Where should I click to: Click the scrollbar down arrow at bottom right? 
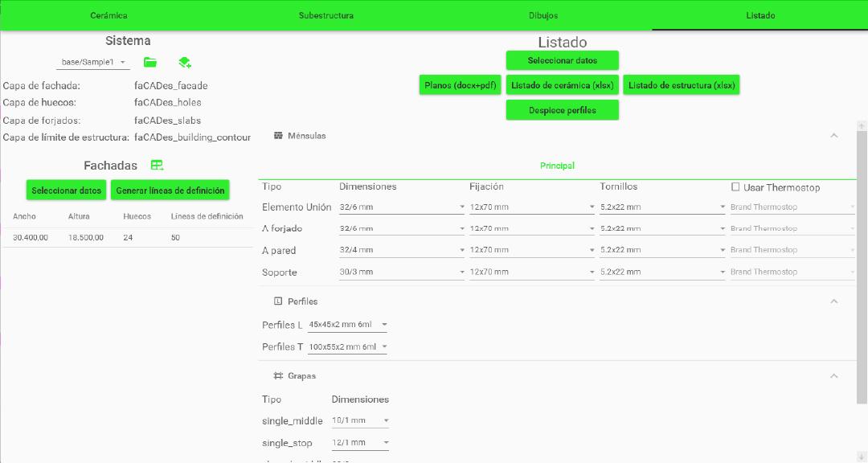pos(862,457)
